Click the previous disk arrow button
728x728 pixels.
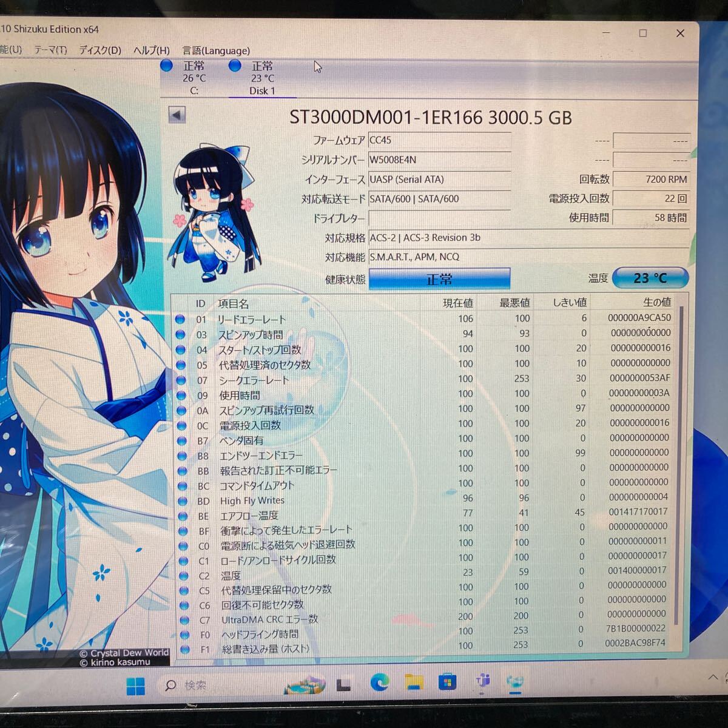pyautogui.click(x=177, y=115)
